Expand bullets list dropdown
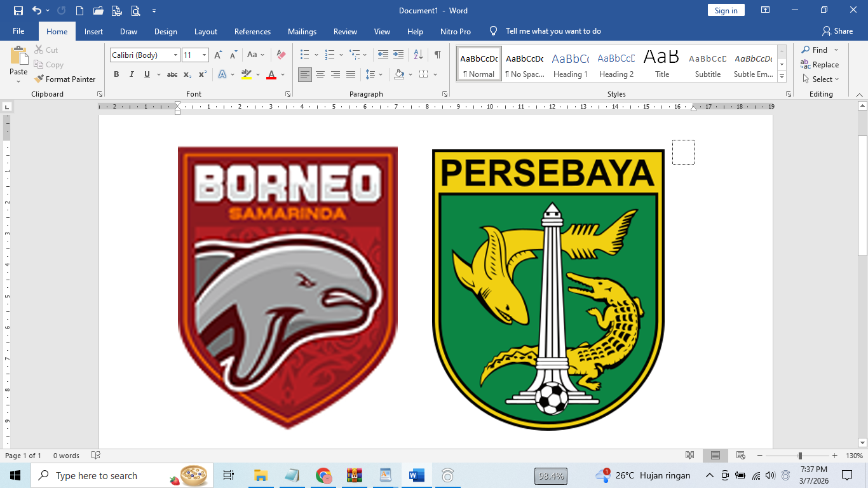The height and width of the screenshot is (488, 868). click(x=315, y=55)
